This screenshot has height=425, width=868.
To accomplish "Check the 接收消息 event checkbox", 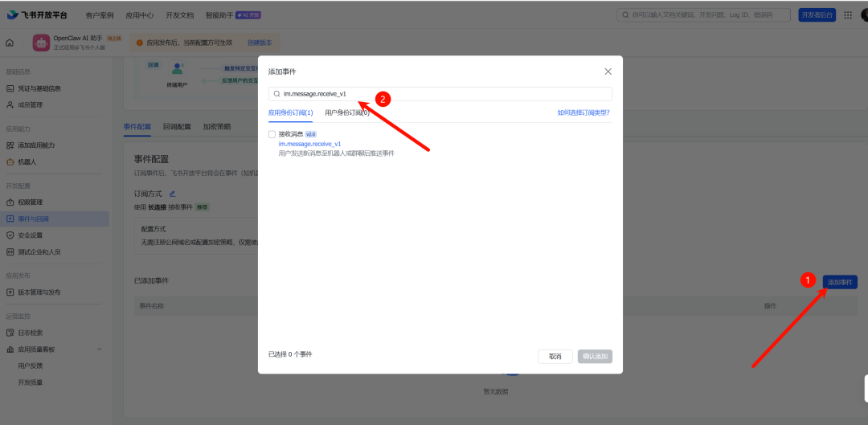I will pyautogui.click(x=272, y=134).
